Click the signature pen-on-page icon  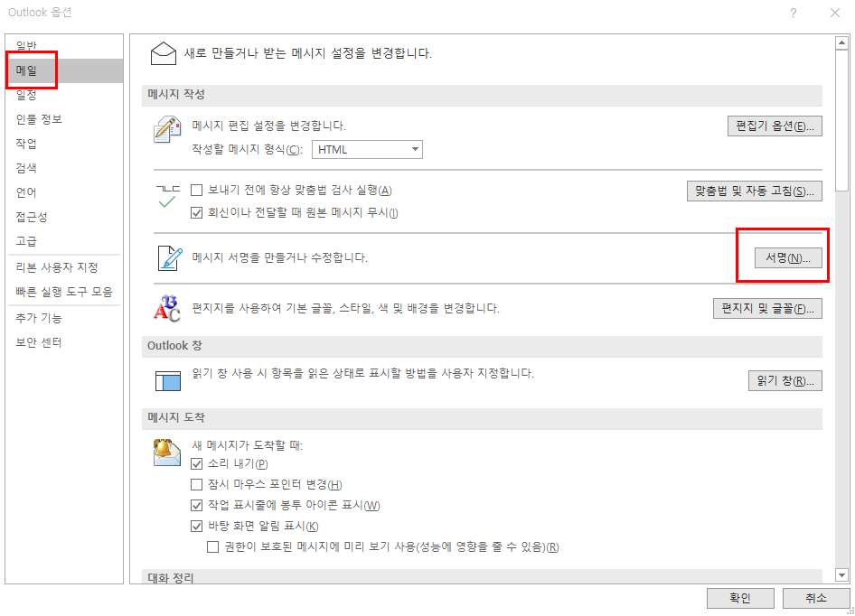click(x=170, y=257)
